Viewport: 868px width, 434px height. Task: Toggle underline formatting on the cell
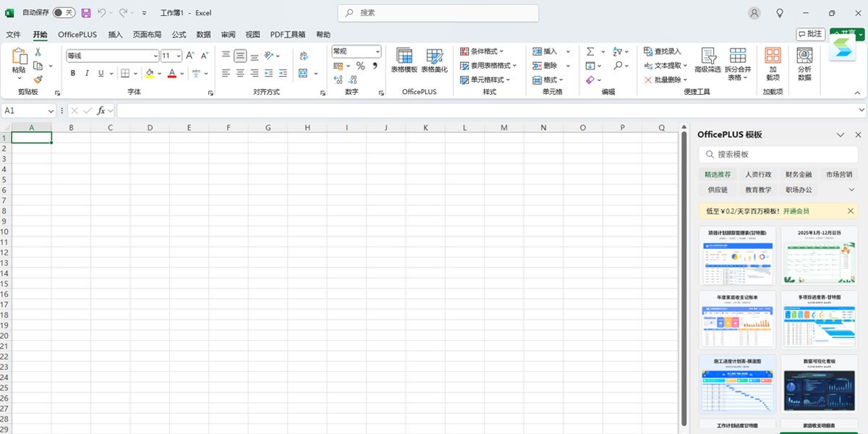tap(100, 72)
